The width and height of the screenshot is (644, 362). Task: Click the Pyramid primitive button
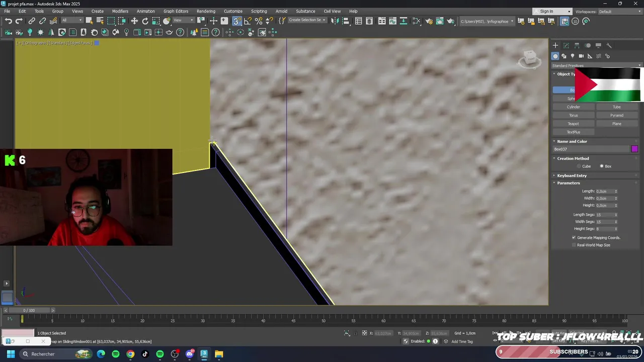(617, 115)
